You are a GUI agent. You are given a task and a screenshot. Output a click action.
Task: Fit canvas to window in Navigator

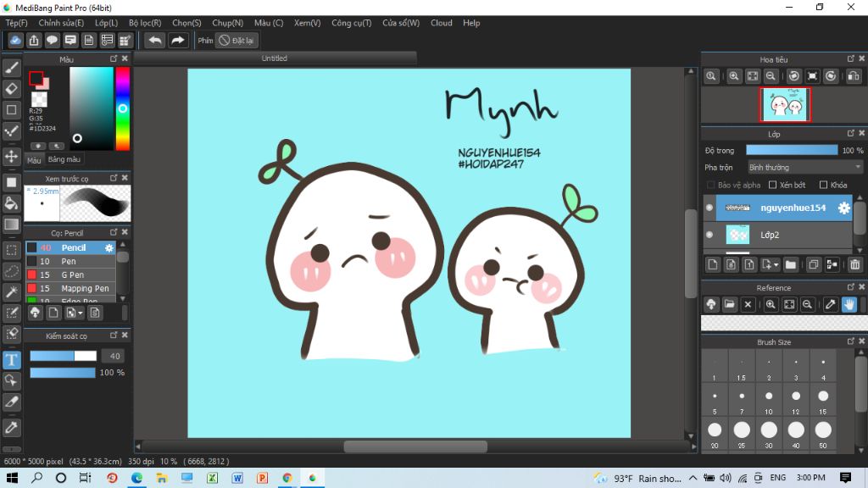(x=753, y=76)
